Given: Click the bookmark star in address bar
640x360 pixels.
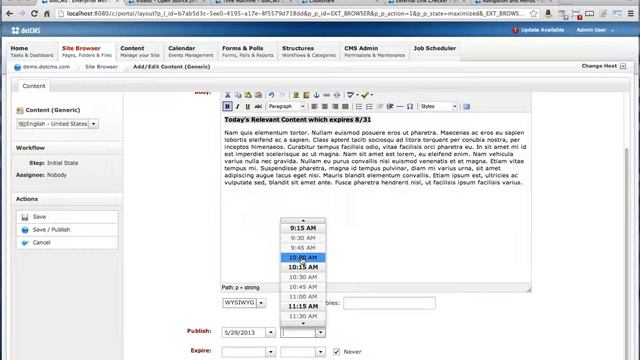Looking at the screenshot, I should 533,13.
